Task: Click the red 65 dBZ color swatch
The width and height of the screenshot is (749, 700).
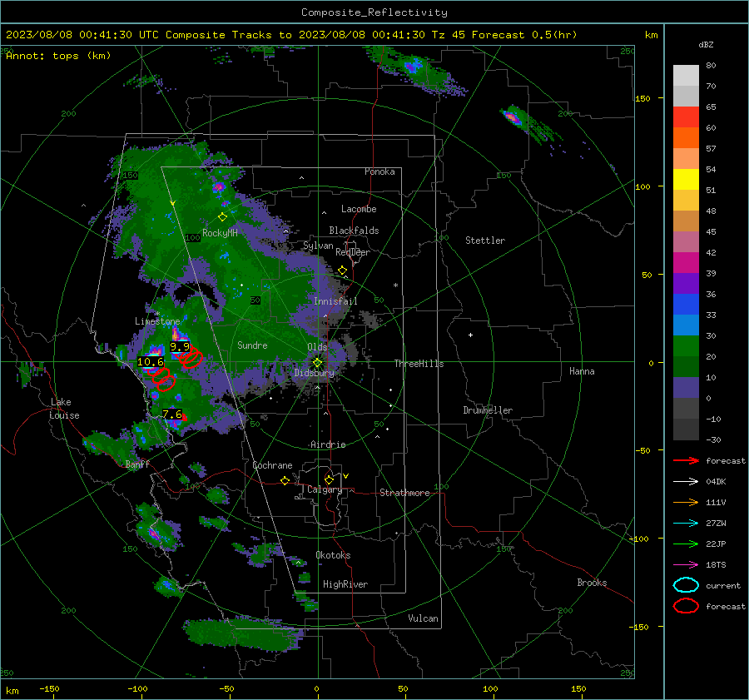Action: tap(686, 117)
